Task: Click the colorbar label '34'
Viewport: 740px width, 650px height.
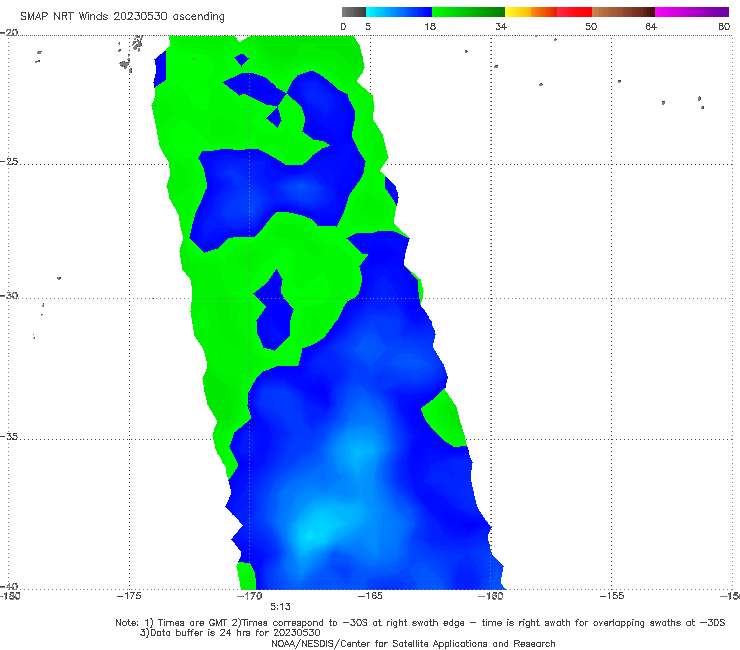Action: click(x=501, y=27)
